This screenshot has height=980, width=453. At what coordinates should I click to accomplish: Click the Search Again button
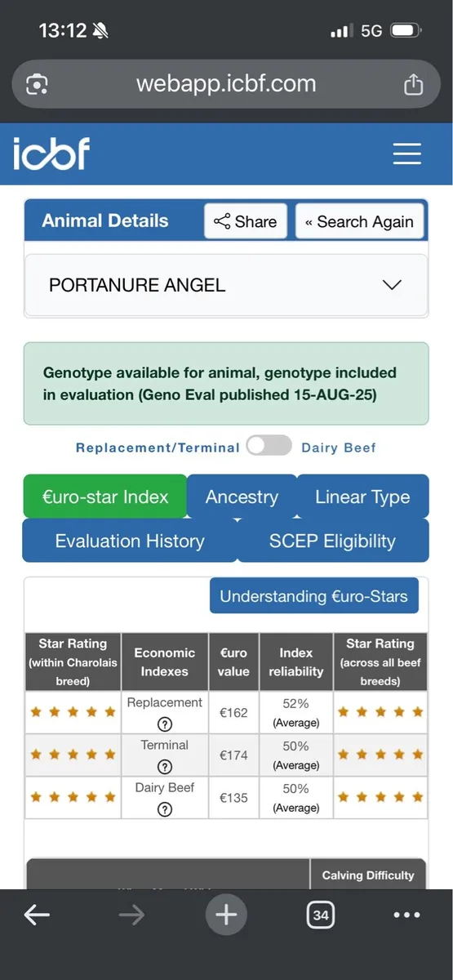coord(359,221)
